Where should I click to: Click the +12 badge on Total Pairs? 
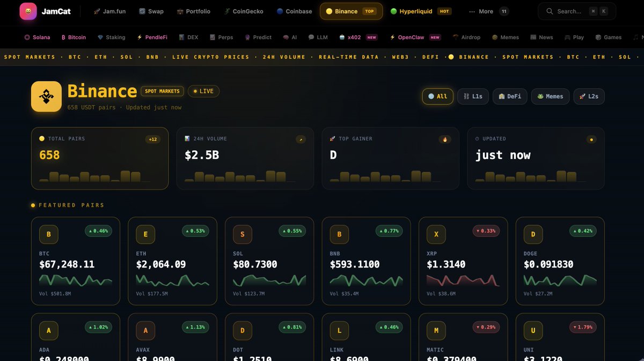[153, 139]
